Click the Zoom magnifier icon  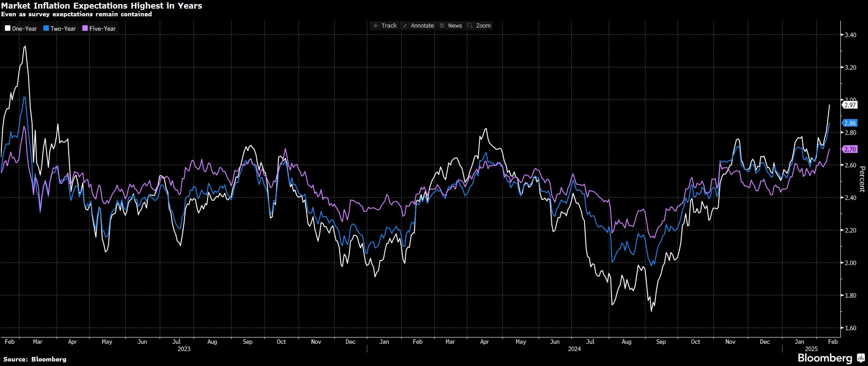470,26
